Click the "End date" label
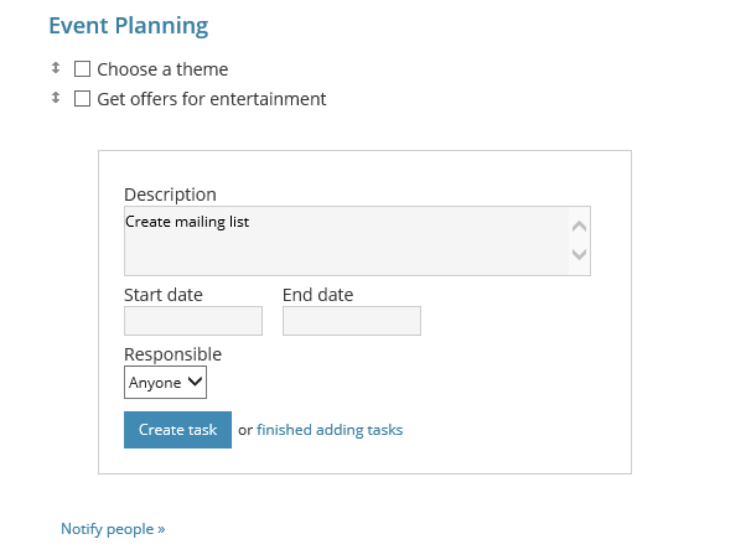Image resolution: width=746 pixels, height=560 pixels. (x=318, y=295)
